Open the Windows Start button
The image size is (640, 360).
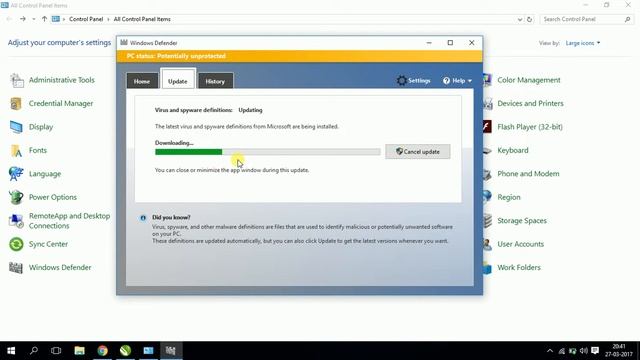11,351
